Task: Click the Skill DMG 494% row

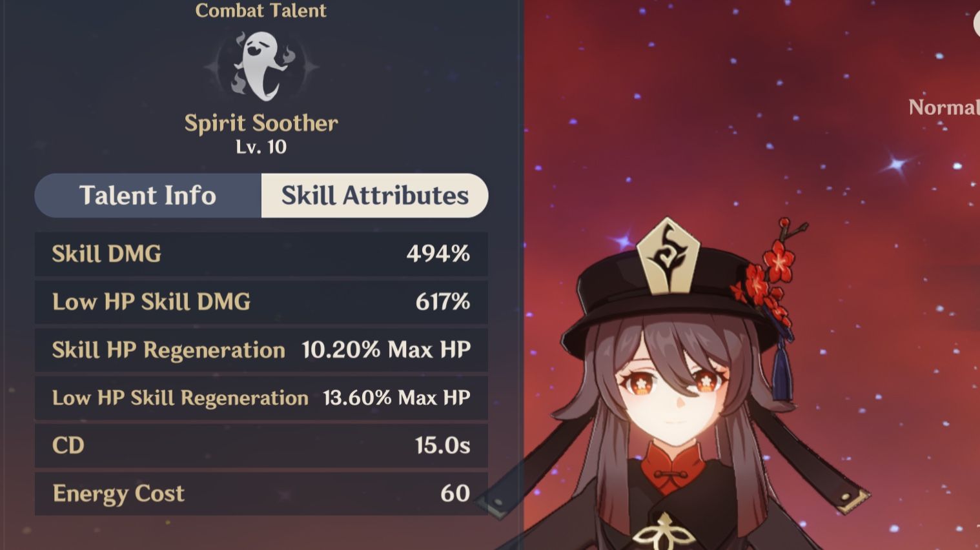Action: coord(261,254)
